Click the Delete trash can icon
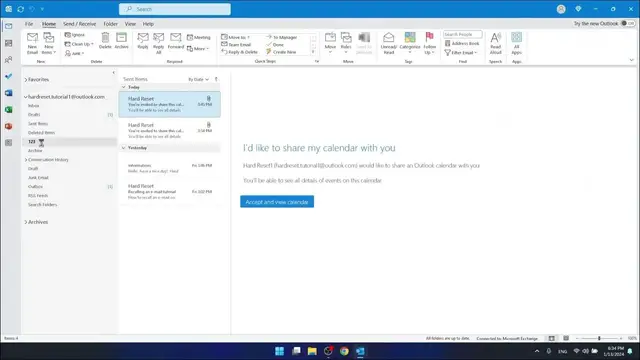The image size is (640, 360). coord(105,38)
